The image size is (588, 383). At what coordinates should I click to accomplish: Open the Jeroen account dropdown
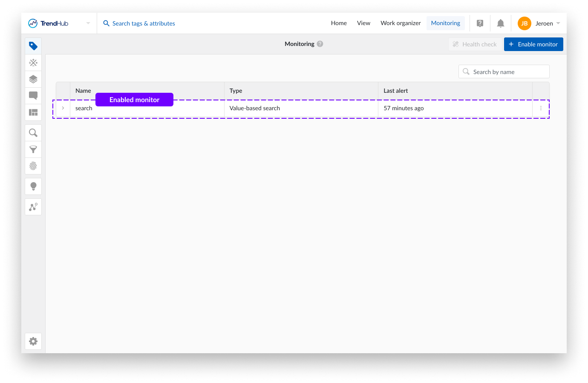(539, 23)
